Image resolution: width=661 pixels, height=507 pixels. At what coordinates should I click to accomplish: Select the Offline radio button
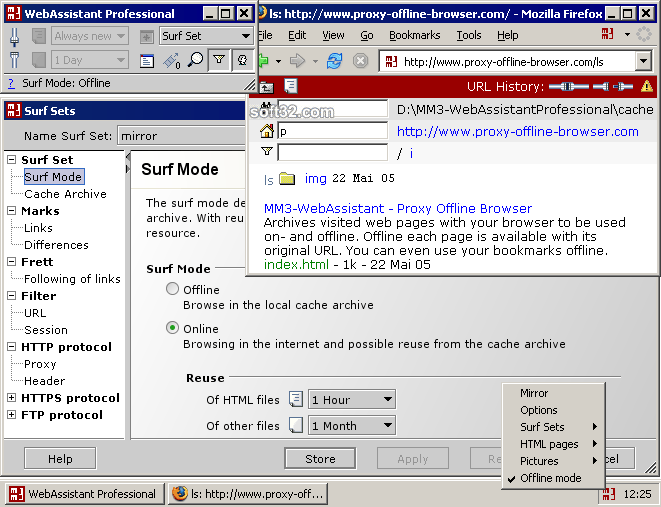172,289
